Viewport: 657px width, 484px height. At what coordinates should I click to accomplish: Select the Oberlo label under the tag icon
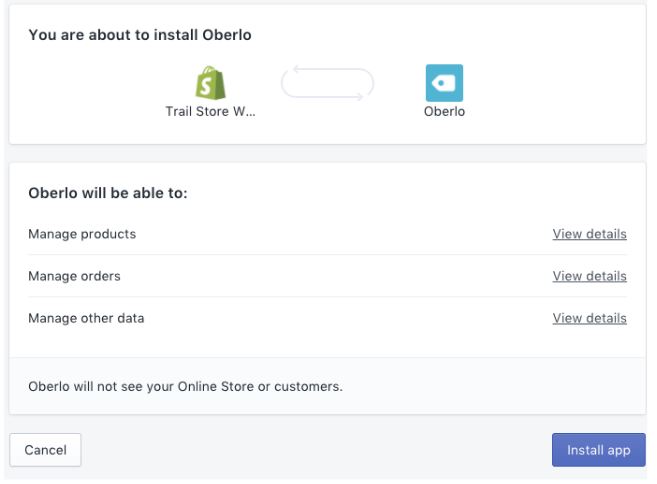click(444, 111)
